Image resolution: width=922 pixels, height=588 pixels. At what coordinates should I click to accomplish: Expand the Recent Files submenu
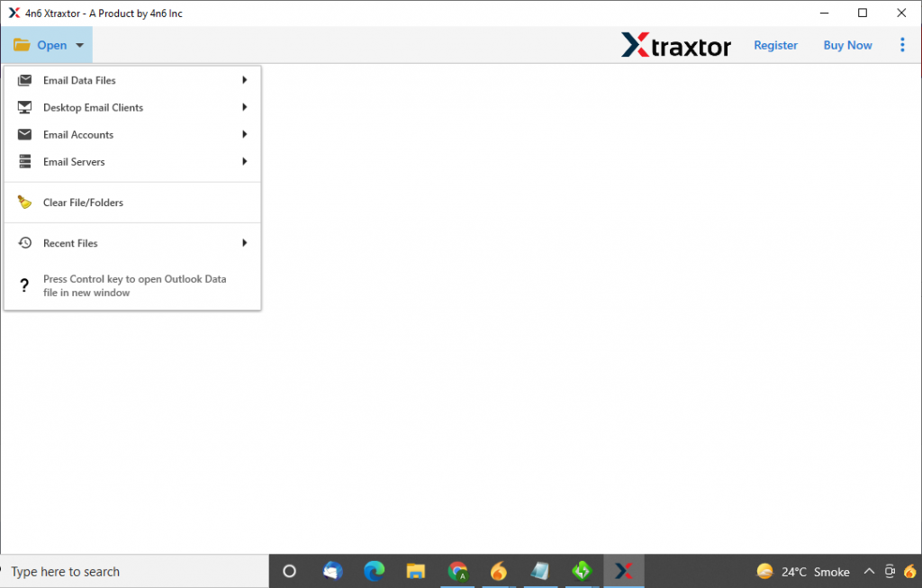point(244,242)
